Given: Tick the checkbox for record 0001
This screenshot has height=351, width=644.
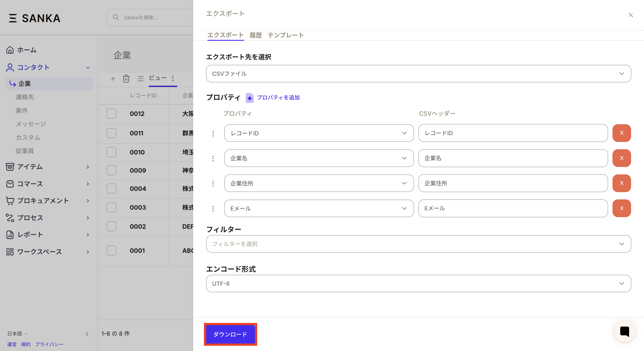Looking at the screenshot, I should (x=111, y=250).
